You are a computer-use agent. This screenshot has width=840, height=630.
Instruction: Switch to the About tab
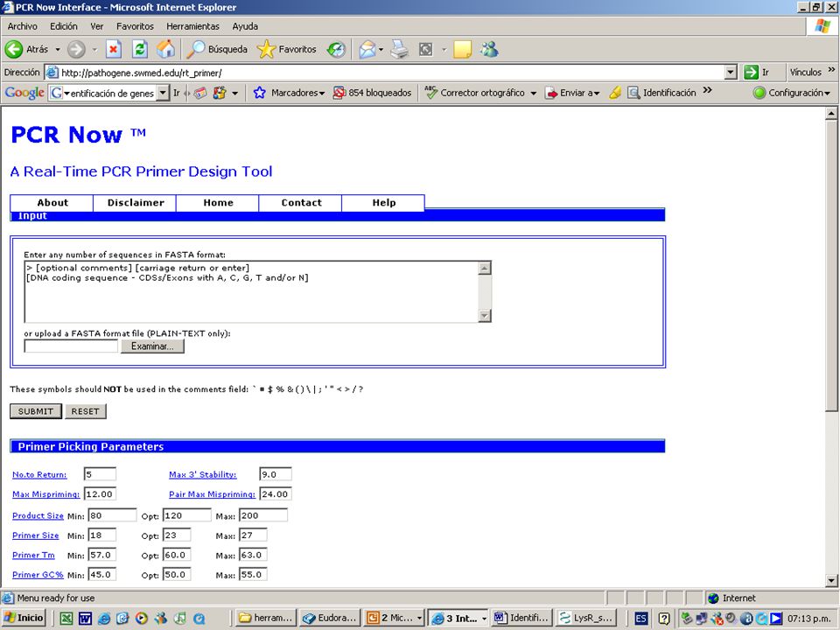tap(52, 202)
